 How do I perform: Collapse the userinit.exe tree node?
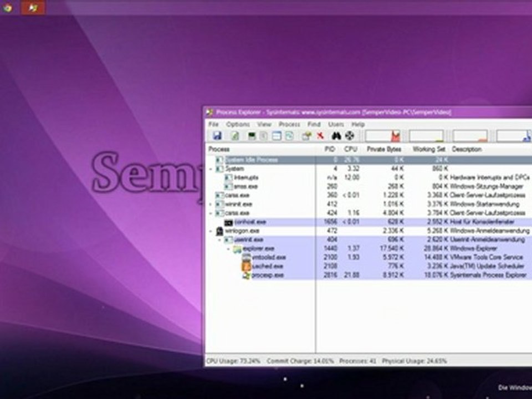tap(219, 240)
